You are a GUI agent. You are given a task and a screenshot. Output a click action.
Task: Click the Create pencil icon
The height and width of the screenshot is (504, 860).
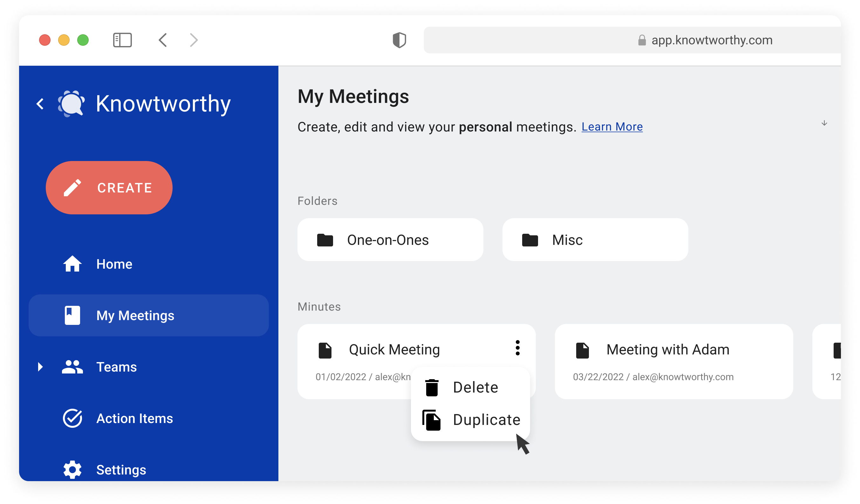point(72,188)
